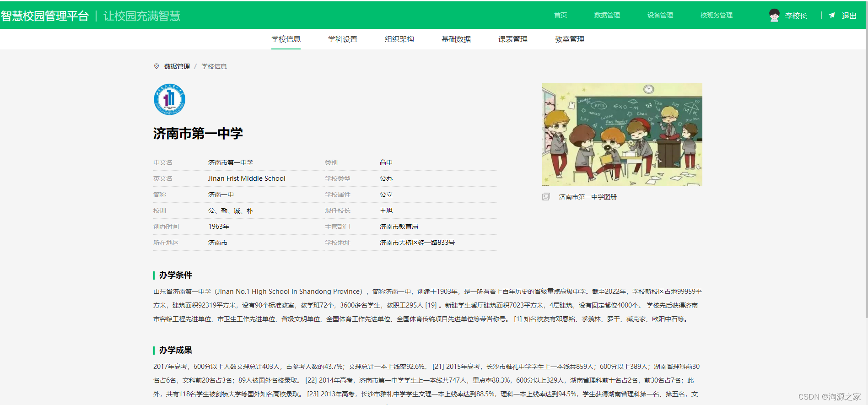Click the page vertical scrollbar
The image size is (868, 405).
tap(866, 160)
